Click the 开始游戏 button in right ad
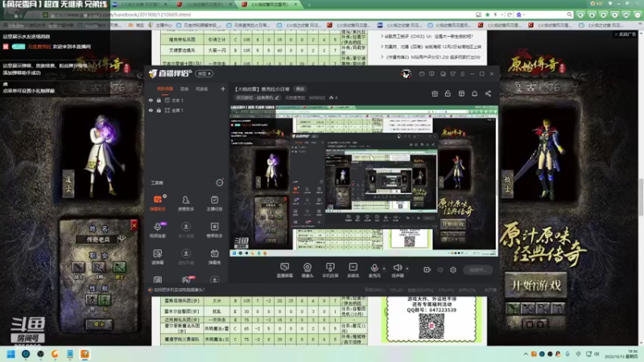The width and height of the screenshot is (644, 362). tap(535, 286)
